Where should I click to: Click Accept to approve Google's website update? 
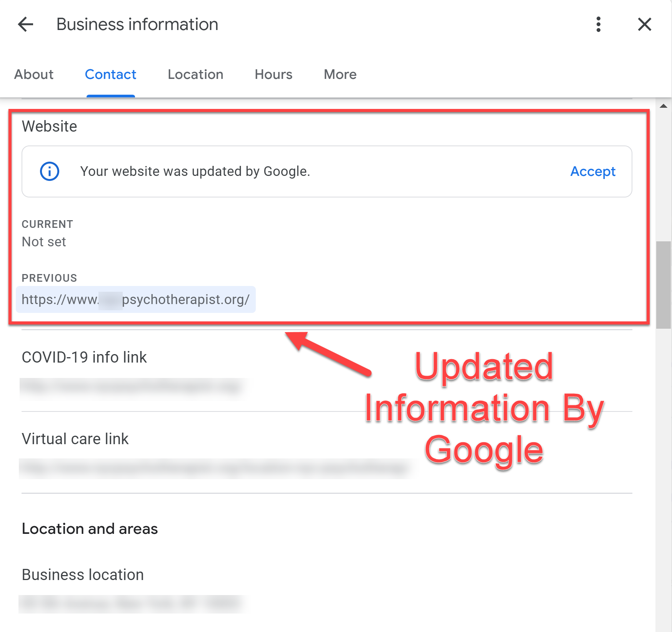(x=593, y=172)
